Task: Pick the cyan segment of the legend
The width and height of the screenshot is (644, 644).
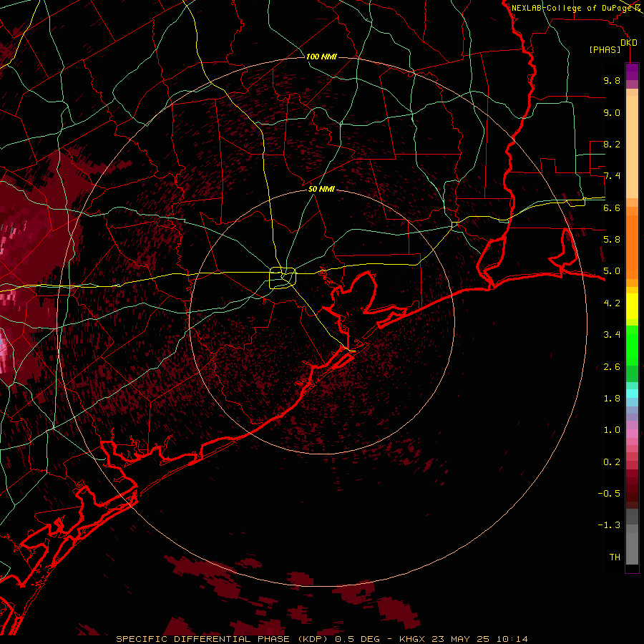Action: [632, 394]
